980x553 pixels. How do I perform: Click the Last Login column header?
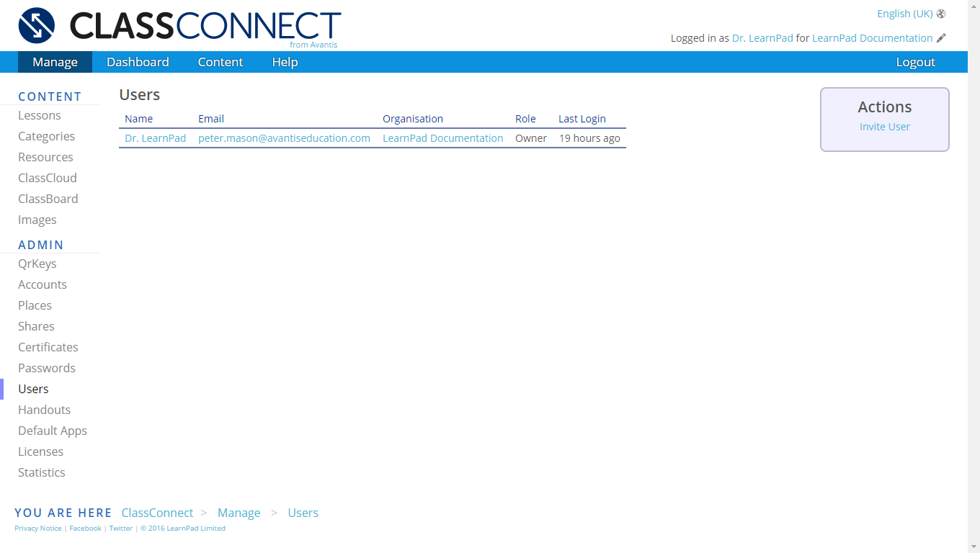582,119
